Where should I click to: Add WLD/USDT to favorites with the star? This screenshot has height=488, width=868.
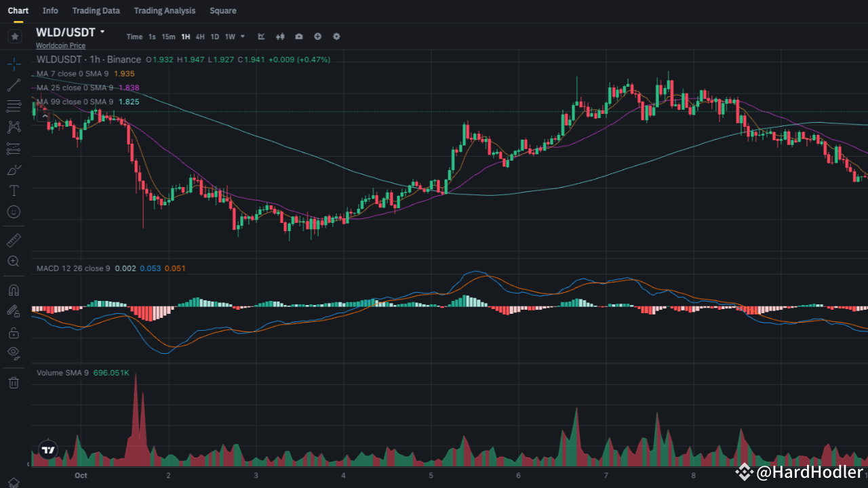click(x=15, y=36)
